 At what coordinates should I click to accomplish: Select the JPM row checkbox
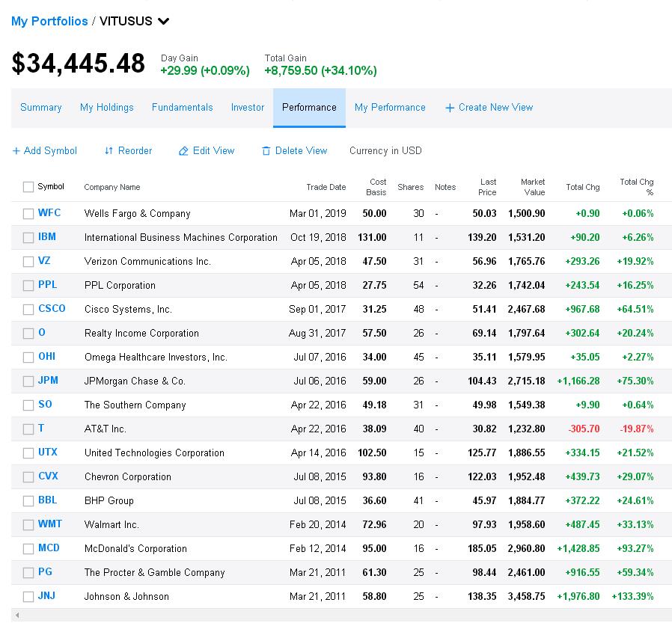pyautogui.click(x=28, y=381)
